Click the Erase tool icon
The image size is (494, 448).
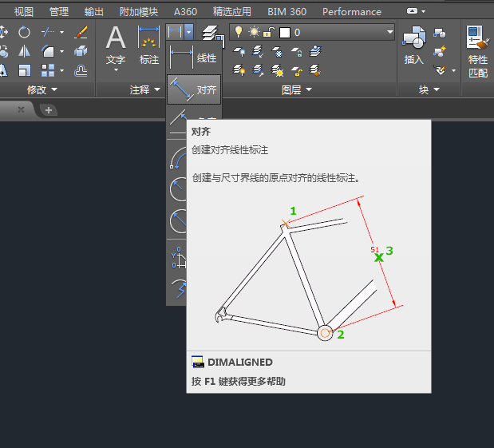click(81, 32)
